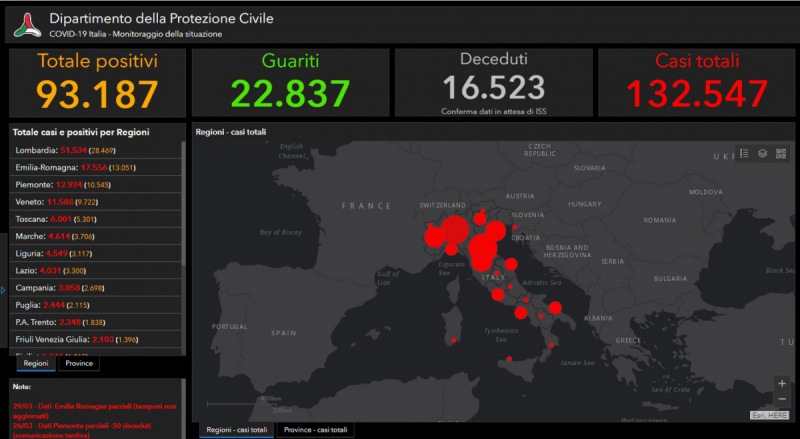Switch to the Province tab
The height and width of the screenshot is (439, 800).
pos(79,363)
